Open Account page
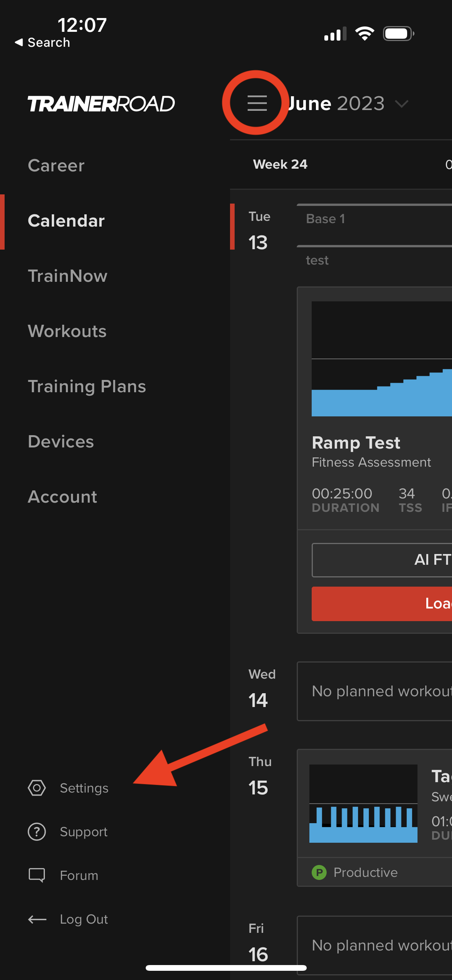Viewport: 452px width, 980px height. point(62,497)
